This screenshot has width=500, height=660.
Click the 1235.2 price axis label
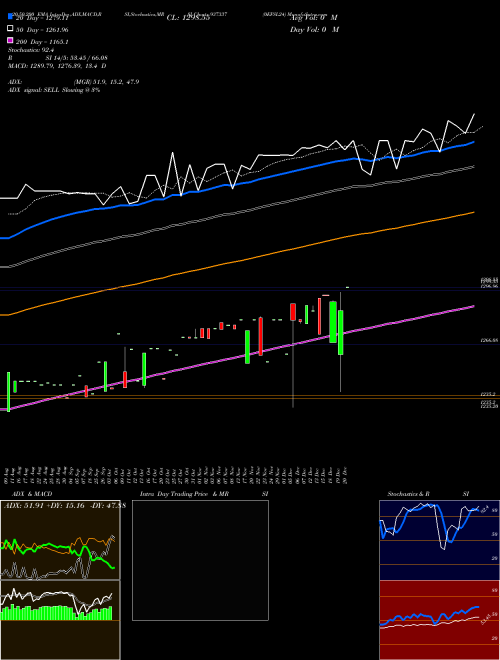pos(488,394)
